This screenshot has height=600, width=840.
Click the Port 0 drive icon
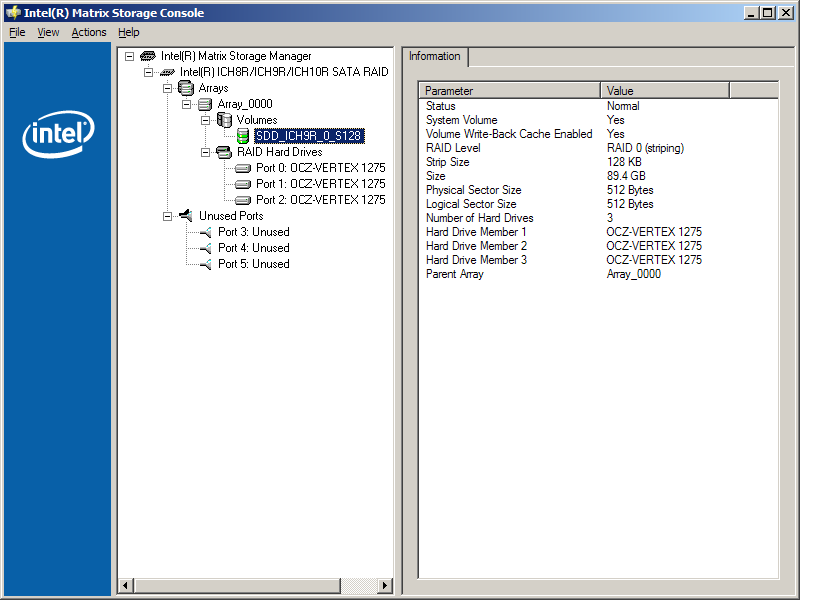tap(243, 168)
